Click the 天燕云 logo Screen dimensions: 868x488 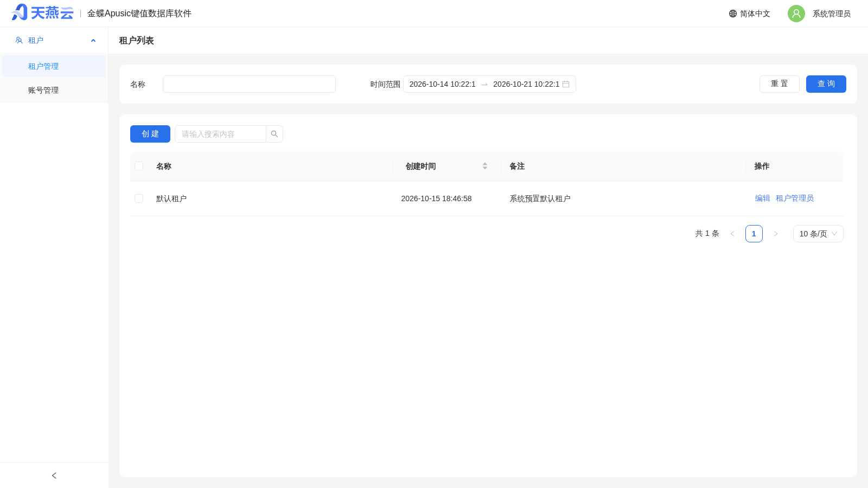[x=42, y=12]
